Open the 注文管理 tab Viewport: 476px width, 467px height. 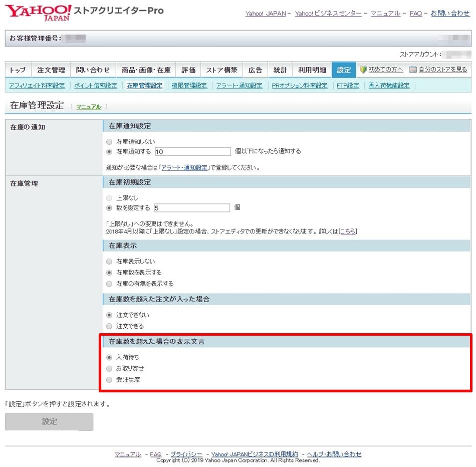(x=51, y=70)
